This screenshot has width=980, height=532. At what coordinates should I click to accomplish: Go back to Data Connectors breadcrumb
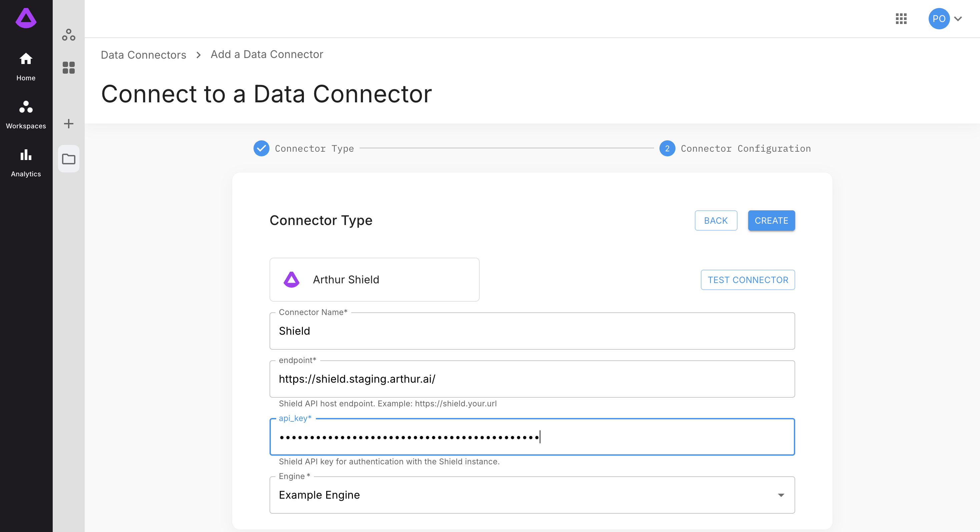click(x=143, y=55)
